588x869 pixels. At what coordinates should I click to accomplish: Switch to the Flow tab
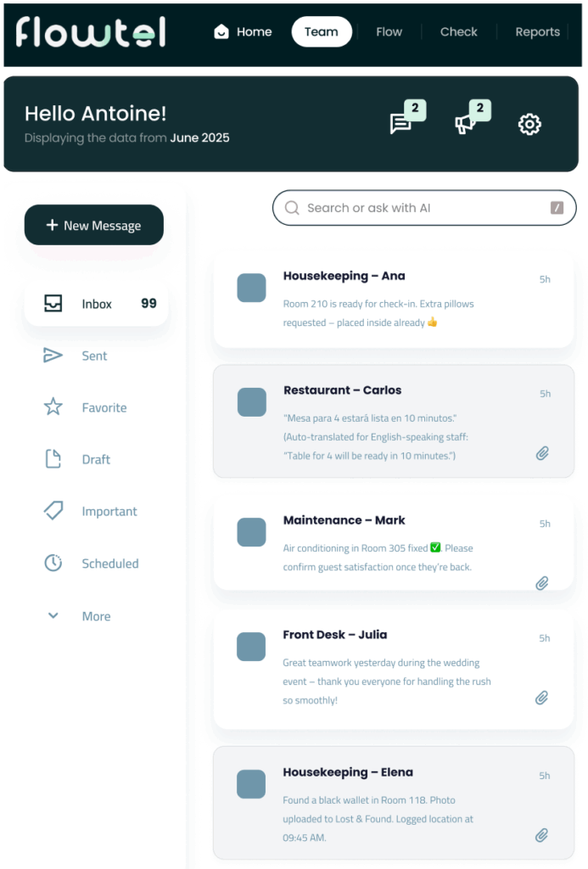(389, 32)
